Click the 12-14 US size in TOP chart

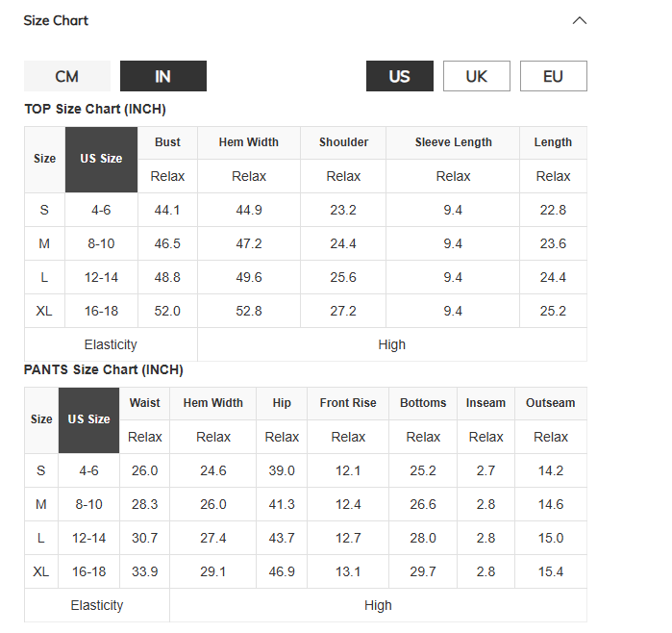pyautogui.click(x=101, y=277)
